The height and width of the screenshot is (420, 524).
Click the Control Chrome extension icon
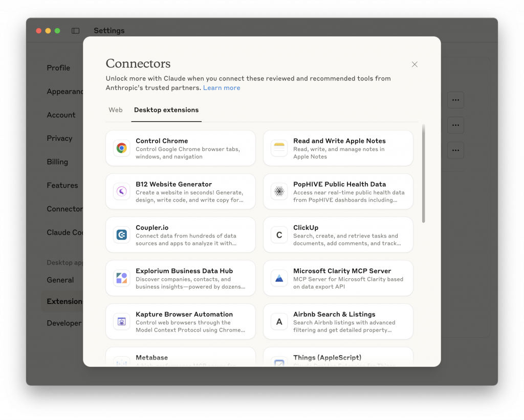pyautogui.click(x=122, y=148)
